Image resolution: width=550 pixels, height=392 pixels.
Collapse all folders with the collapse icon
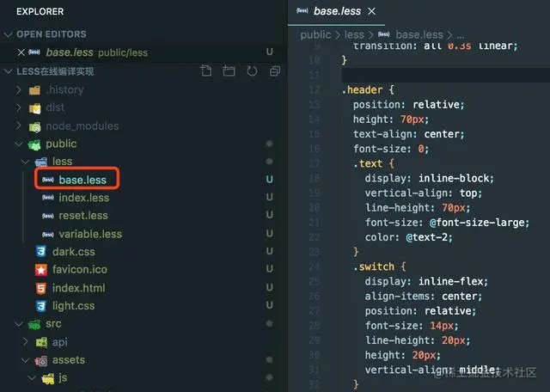click(x=275, y=70)
